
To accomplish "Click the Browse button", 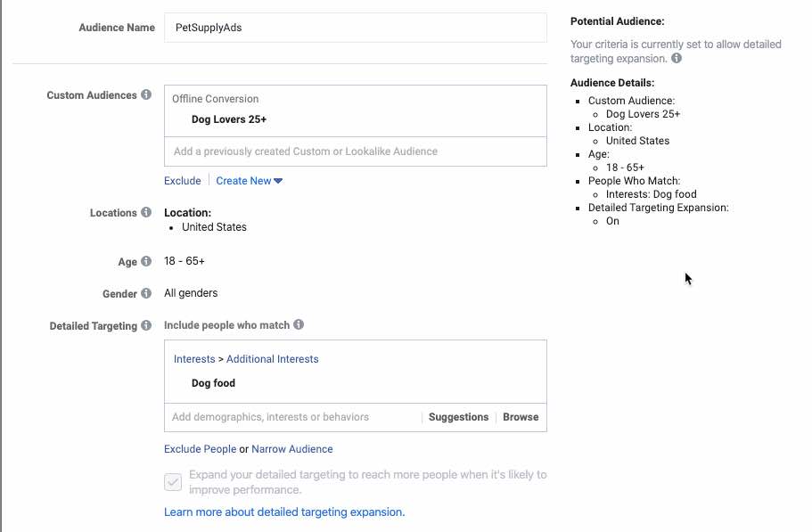I will tap(521, 417).
